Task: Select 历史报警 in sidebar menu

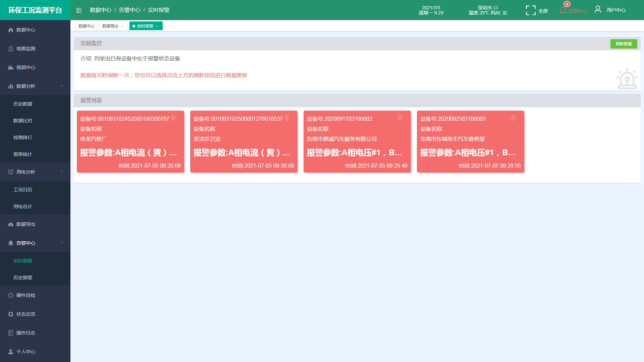Action: tap(23, 278)
